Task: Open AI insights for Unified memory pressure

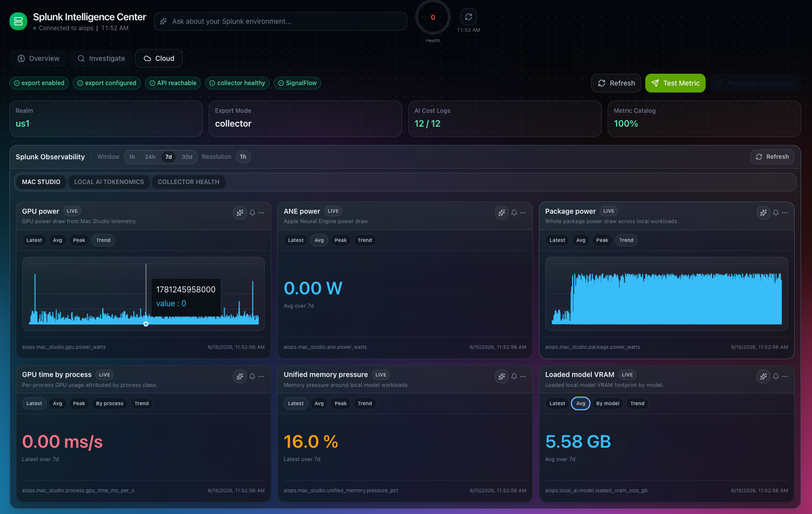Action: [502, 376]
